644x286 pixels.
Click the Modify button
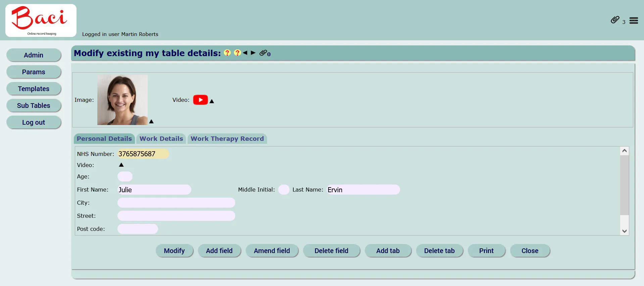pos(175,251)
